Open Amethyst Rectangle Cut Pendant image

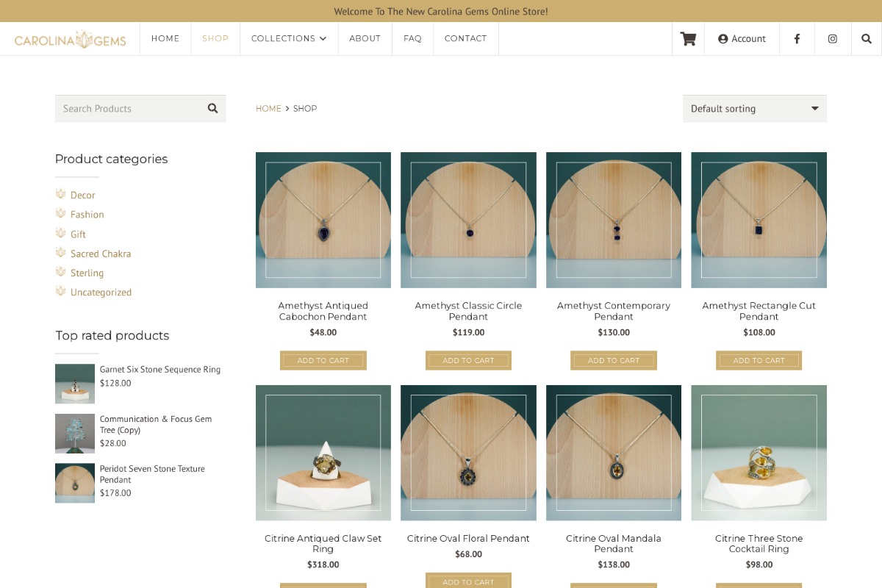[759, 220]
